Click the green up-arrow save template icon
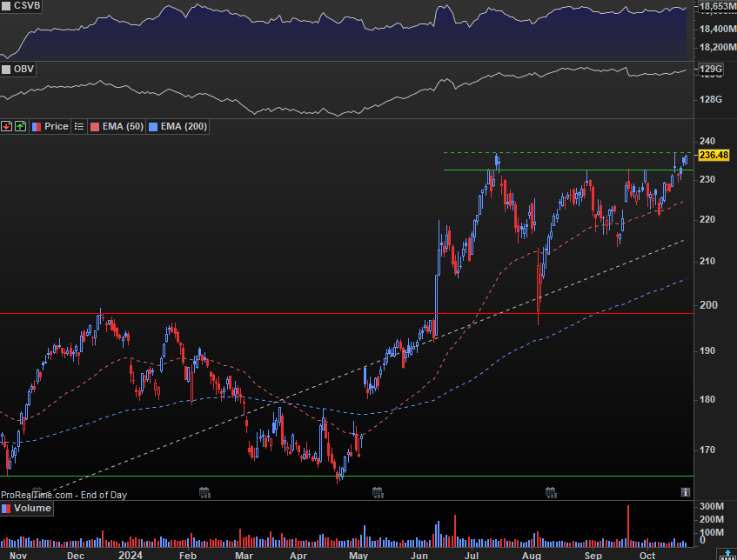 point(21,126)
